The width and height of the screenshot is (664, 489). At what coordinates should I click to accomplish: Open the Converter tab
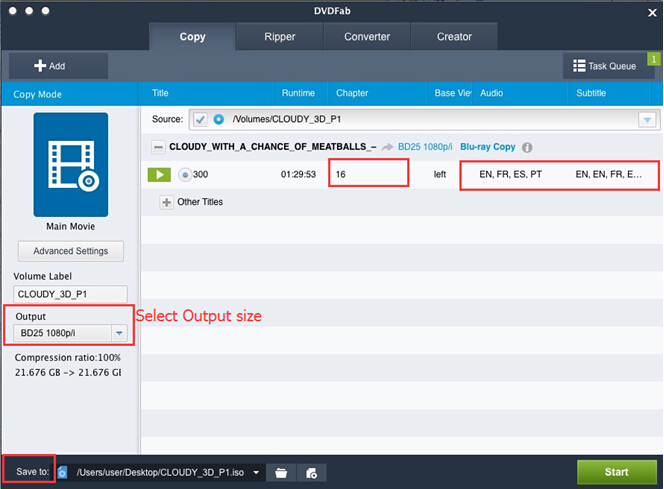click(x=367, y=37)
